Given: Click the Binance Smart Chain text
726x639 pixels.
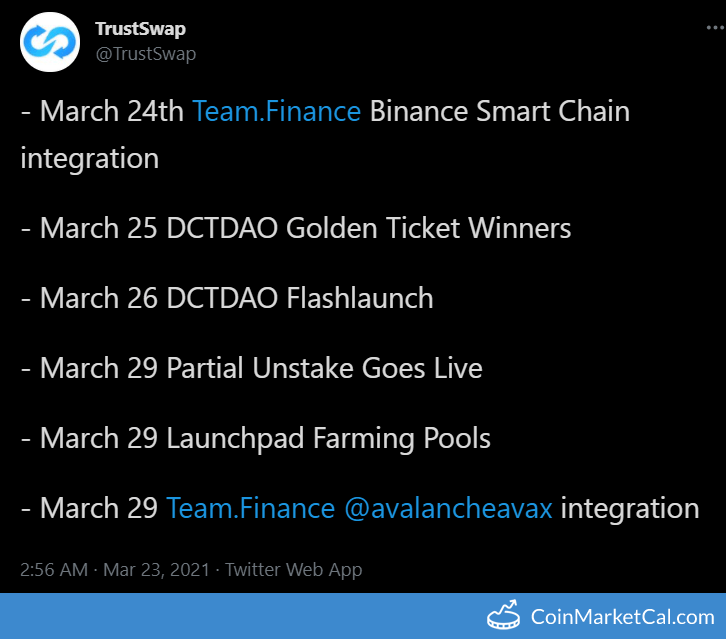Looking at the screenshot, I should [x=500, y=112].
